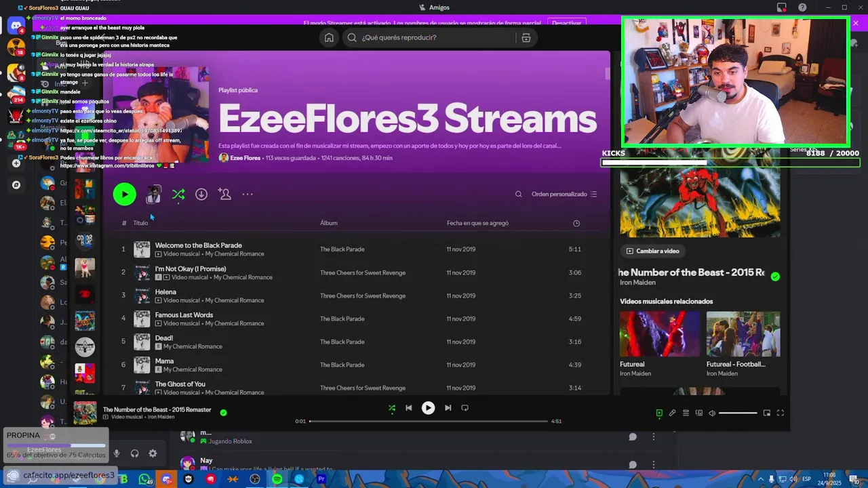Deafen with the headphones icon in Discord
This screenshot has height=488, width=868.
[x=134, y=453]
